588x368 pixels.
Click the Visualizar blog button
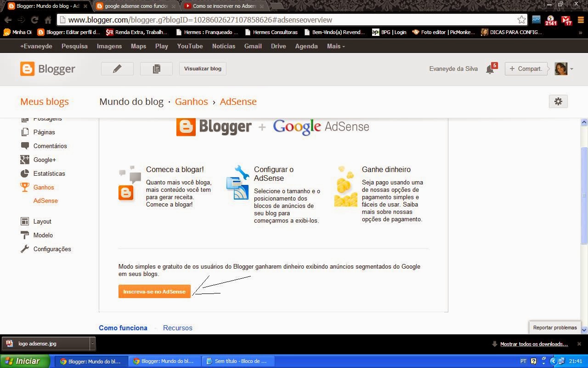coord(203,69)
